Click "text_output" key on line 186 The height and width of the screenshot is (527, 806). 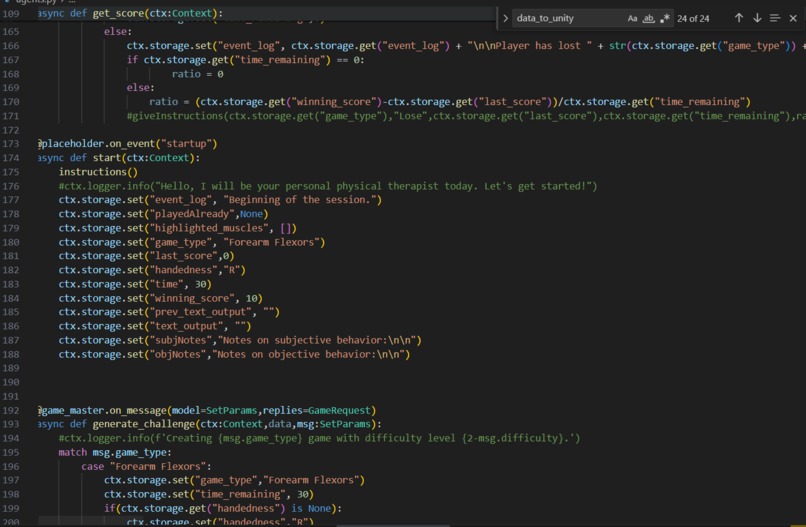click(187, 326)
